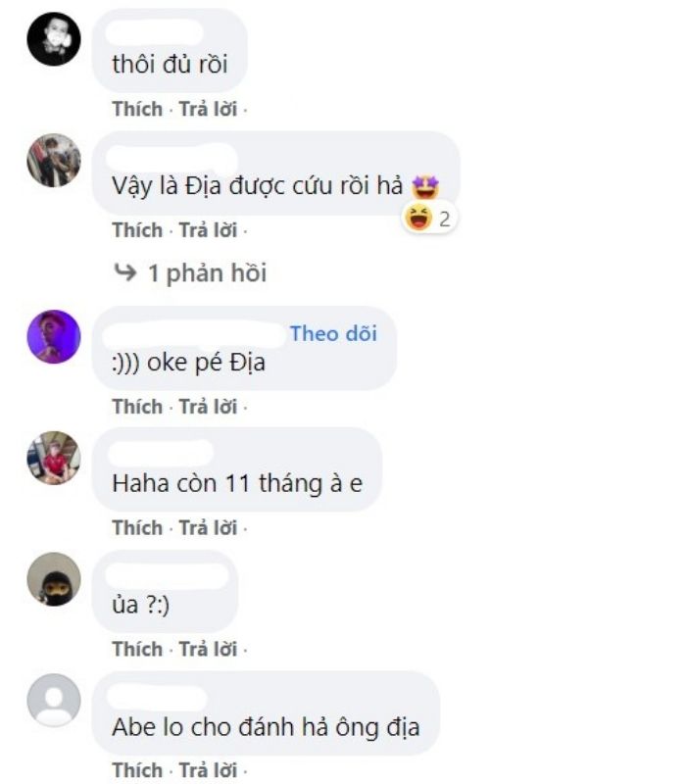
Task: Open masked avatar beside 'ủa ?:)' comment
Action: pos(54,579)
